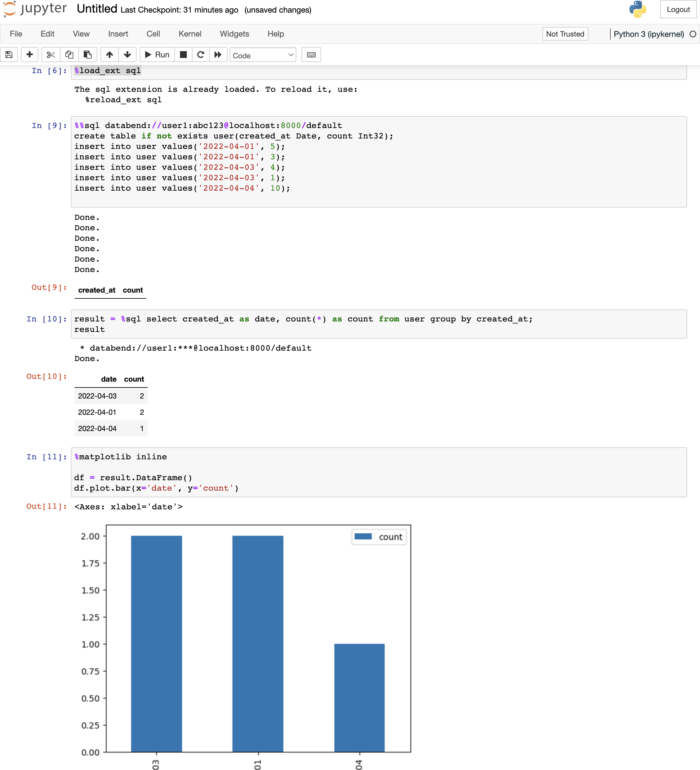This screenshot has width=700, height=770.
Task: Move selected cell up arrow
Action: tap(110, 55)
